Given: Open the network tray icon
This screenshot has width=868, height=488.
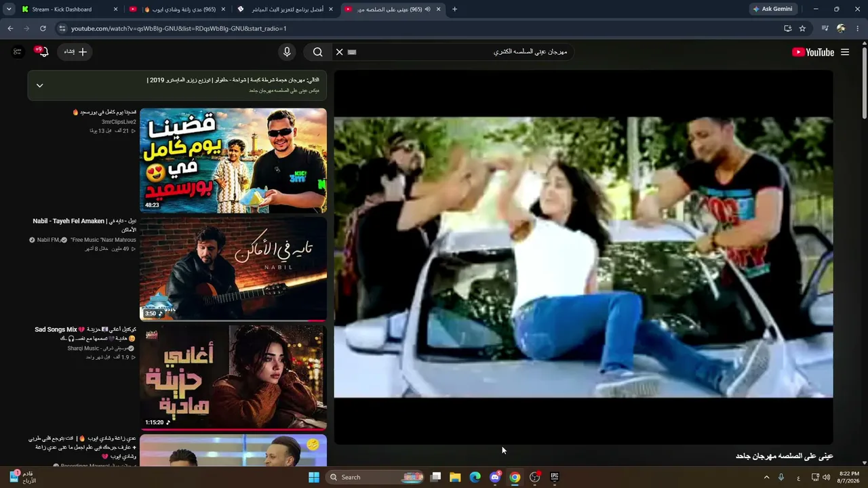Looking at the screenshot, I should [x=815, y=477].
